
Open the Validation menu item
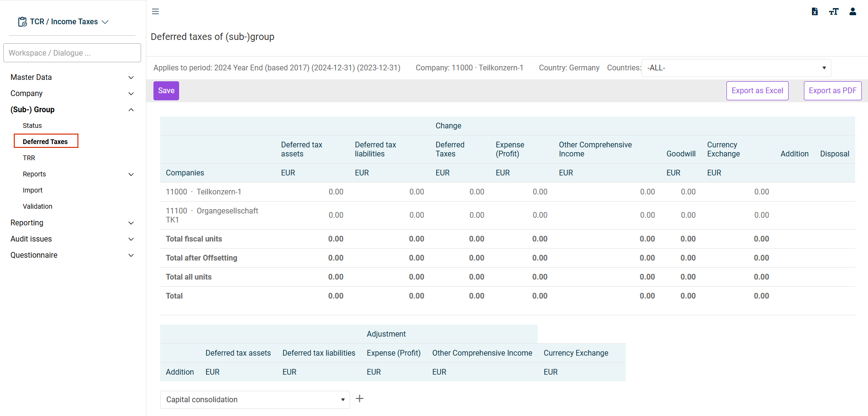[x=38, y=206]
